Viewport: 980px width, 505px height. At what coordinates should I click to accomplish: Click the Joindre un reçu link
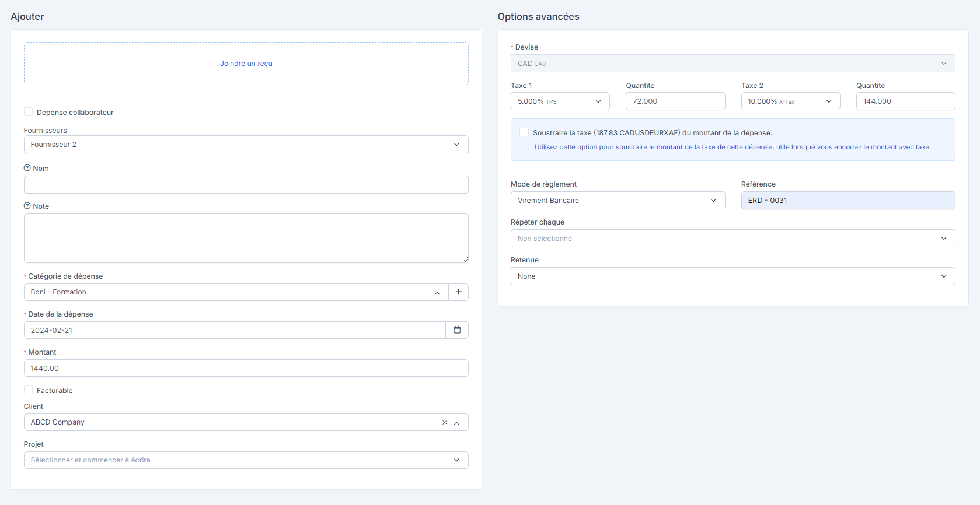(x=246, y=64)
